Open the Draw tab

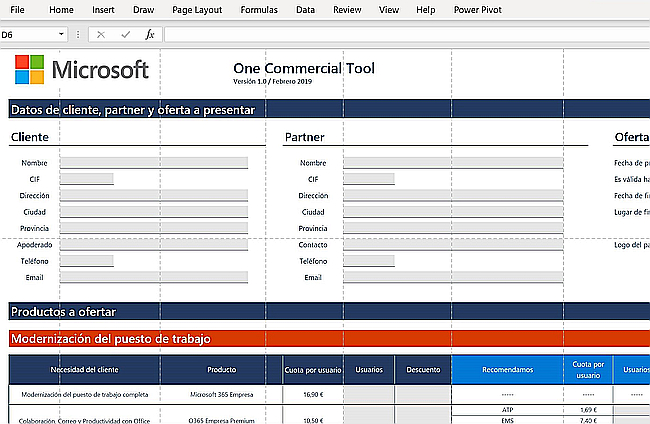coord(143,10)
